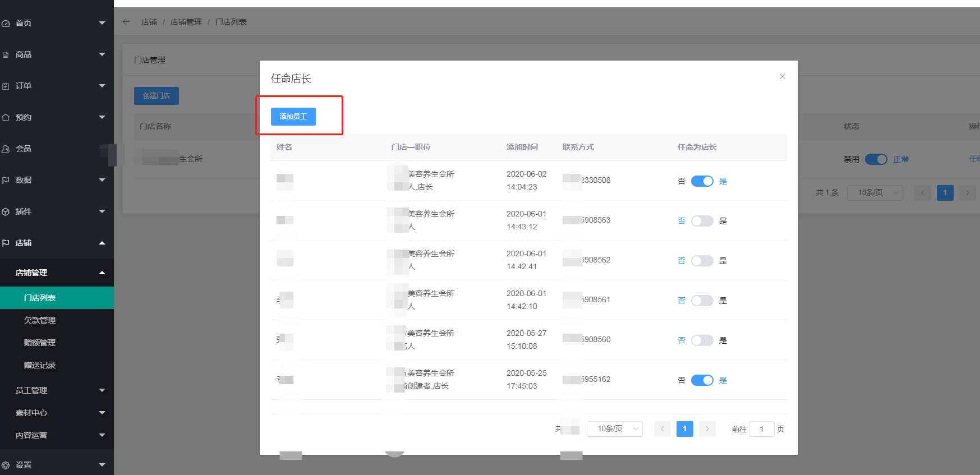Select 门店列表 in the sidebar
The height and width of the screenshot is (475, 980).
click(57, 298)
